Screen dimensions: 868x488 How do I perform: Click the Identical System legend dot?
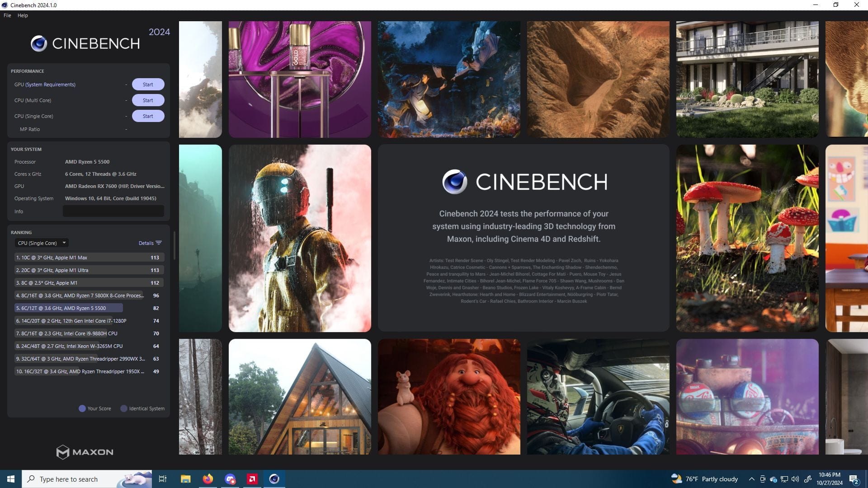tap(124, 408)
